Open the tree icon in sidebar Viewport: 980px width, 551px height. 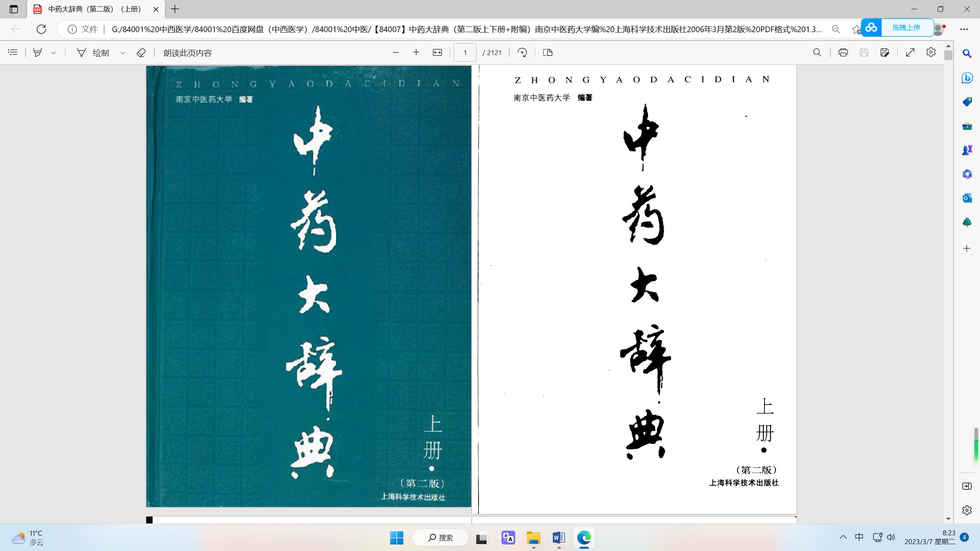967,222
